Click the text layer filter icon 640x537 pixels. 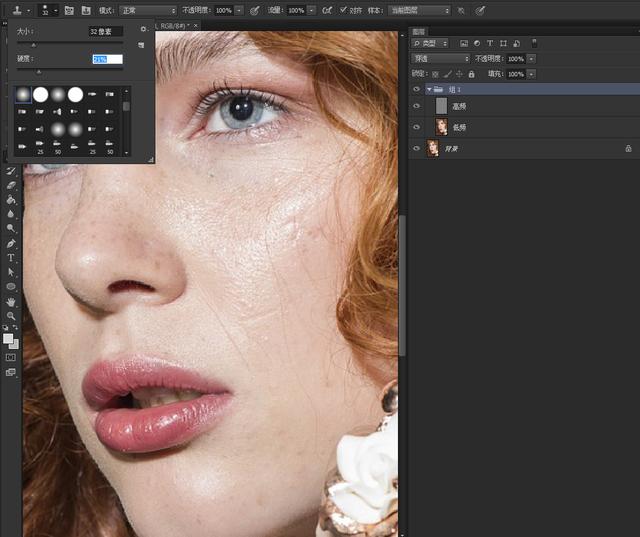(489, 44)
